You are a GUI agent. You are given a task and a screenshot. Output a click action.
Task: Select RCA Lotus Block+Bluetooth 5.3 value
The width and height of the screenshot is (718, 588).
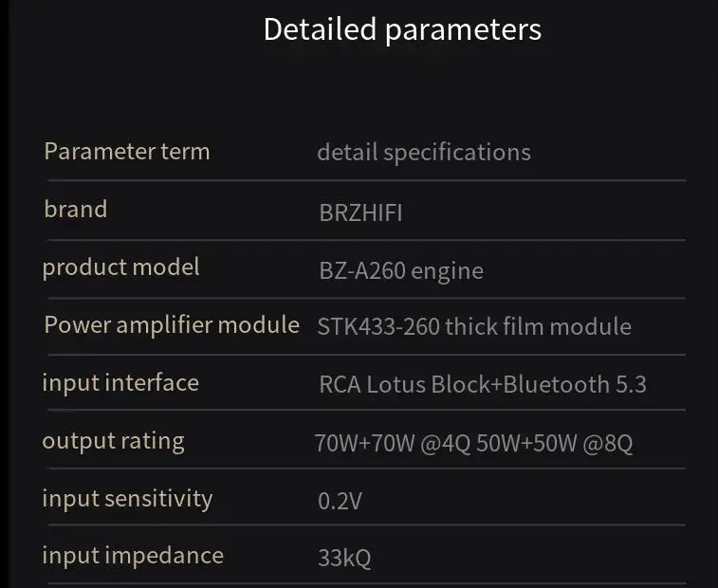pos(483,384)
